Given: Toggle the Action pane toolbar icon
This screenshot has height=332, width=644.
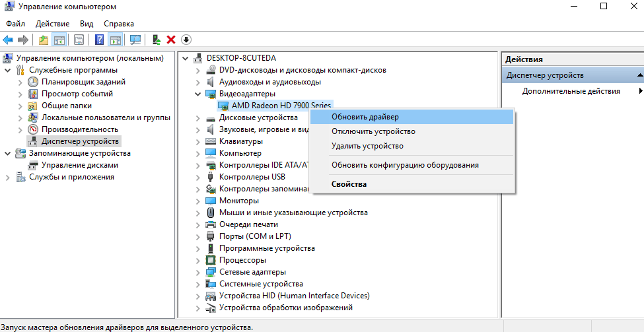Looking at the screenshot, I should pos(116,40).
